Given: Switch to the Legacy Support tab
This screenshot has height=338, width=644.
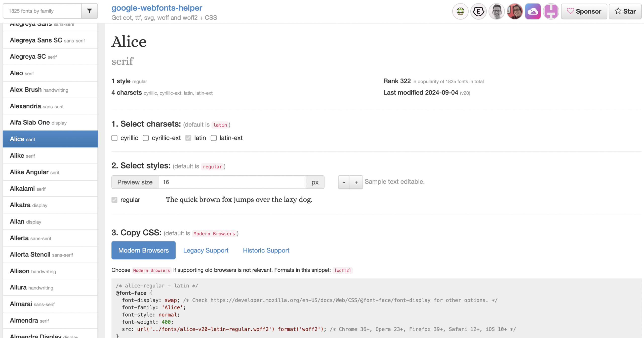Looking at the screenshot, I should click(206, 250).
